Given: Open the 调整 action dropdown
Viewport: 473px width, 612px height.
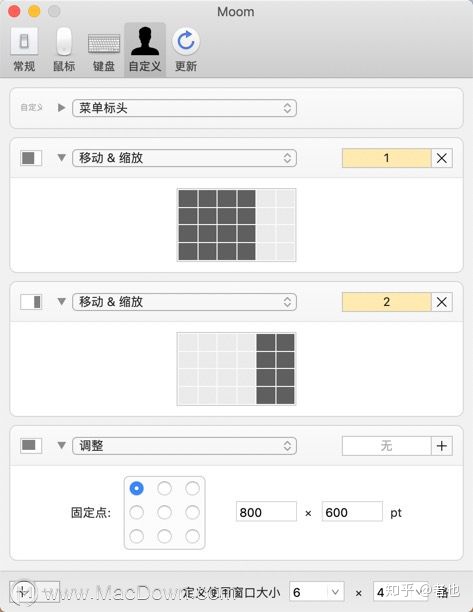Looking at the screenshot, I should (184, 446).
